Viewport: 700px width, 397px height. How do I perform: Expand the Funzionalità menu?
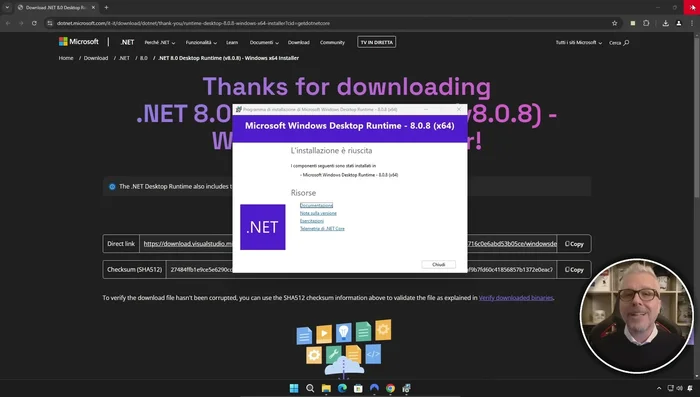coord(201,42)
